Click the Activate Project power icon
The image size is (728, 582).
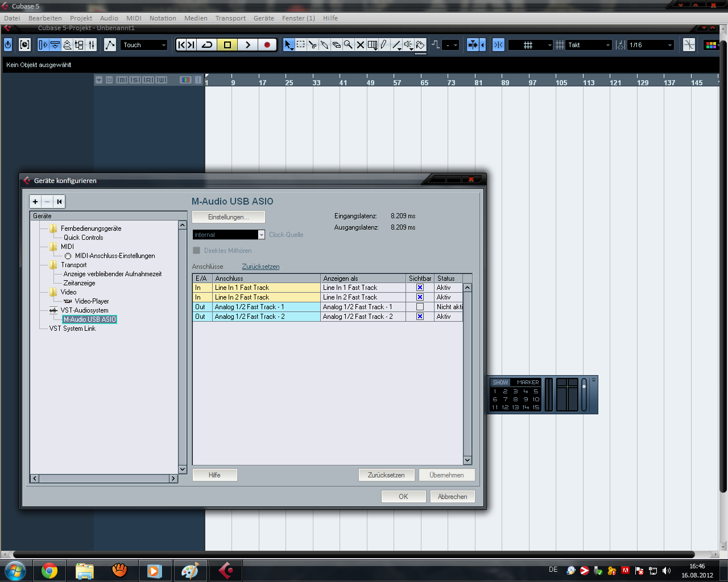pos(8,45)
